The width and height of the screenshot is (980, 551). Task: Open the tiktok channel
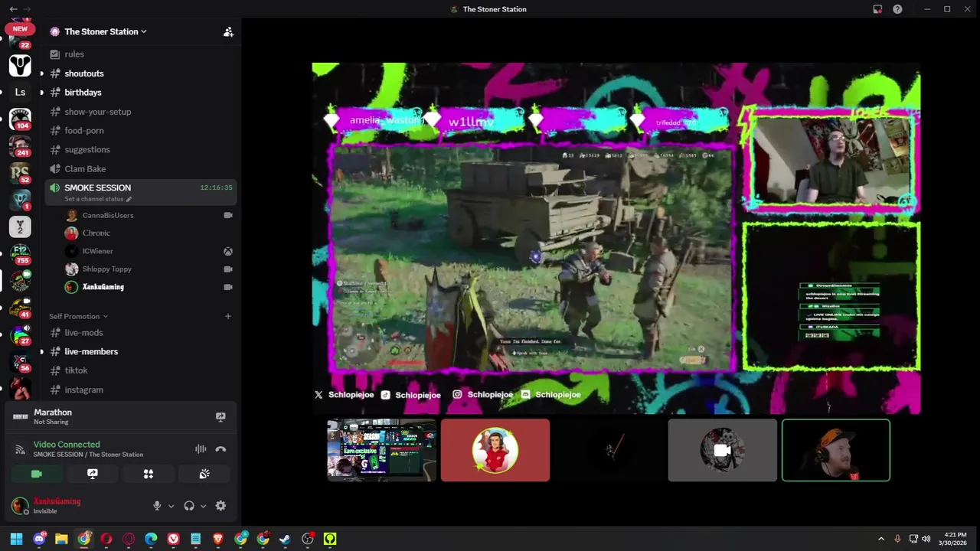tap(76, 370)
